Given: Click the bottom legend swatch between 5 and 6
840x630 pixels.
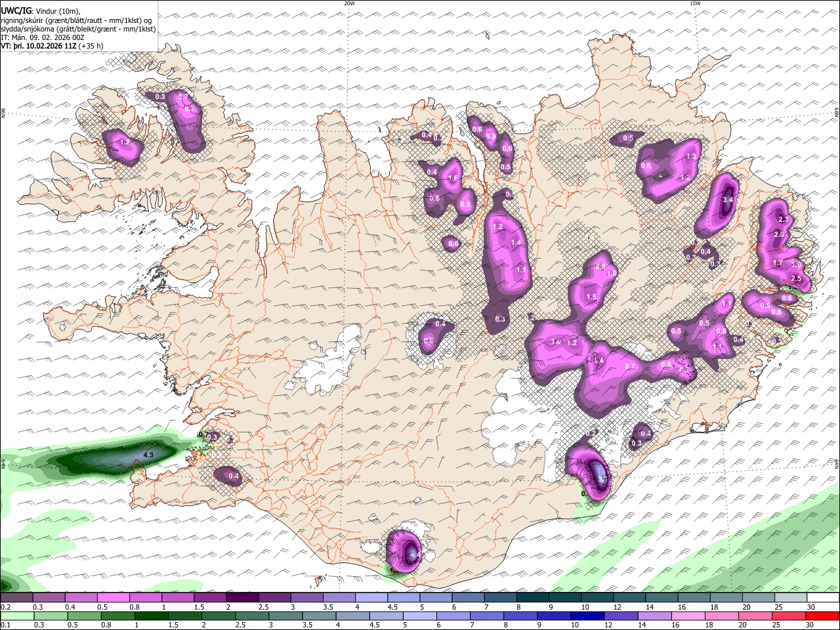Looking at the screenshot, I should tap(420, 616).
